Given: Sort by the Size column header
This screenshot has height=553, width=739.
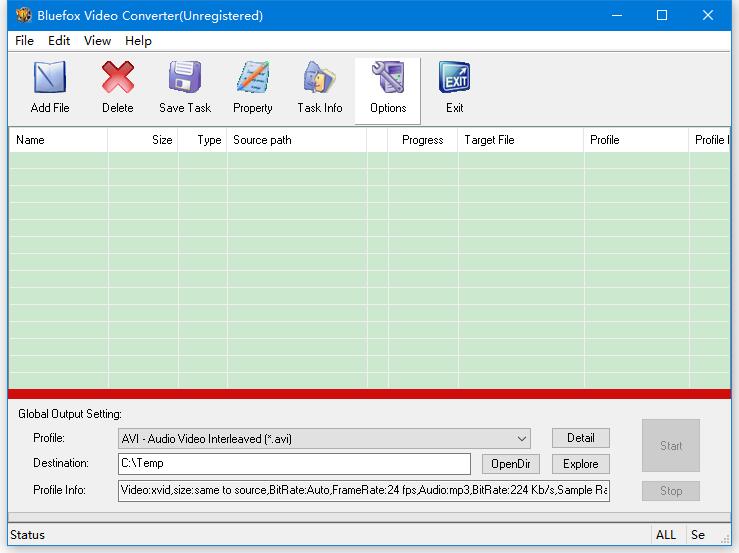Looking at the screenshot, I should click(143, 140).
